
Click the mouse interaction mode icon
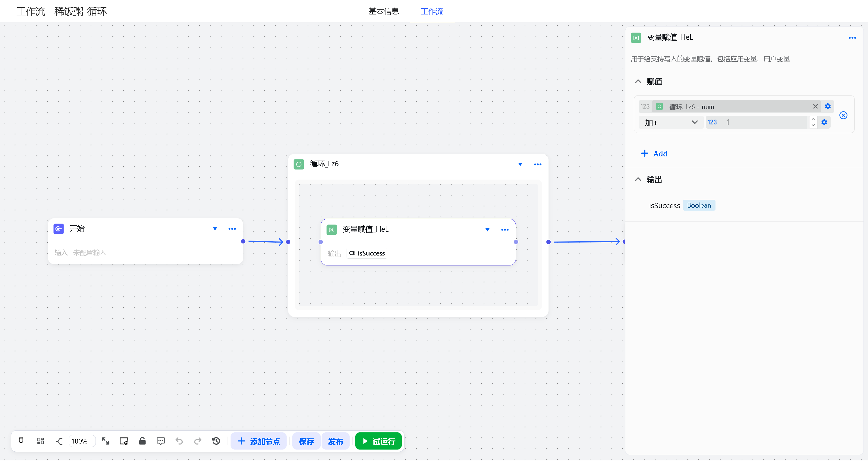[x=21, y=441]
